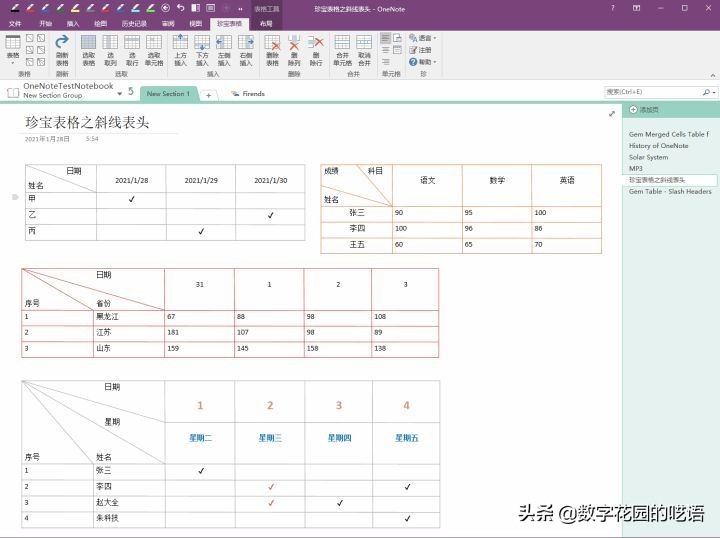Open Customize Quick Access Toolbar arrow

coord(240,8)
